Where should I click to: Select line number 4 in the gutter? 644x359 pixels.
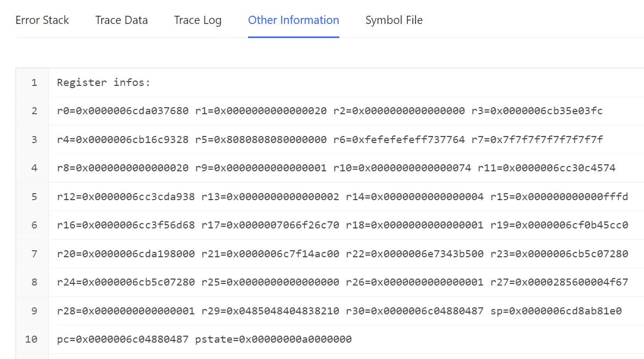pos(34,168)
